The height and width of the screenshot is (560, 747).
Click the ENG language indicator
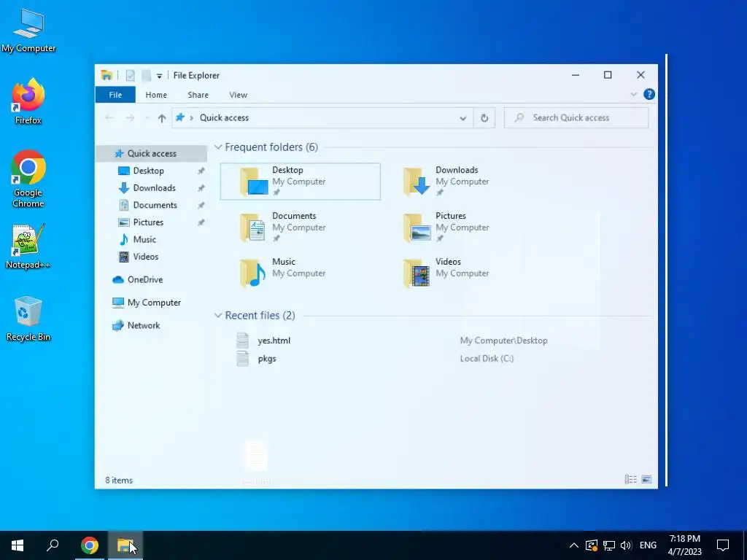tap(648, 545)
